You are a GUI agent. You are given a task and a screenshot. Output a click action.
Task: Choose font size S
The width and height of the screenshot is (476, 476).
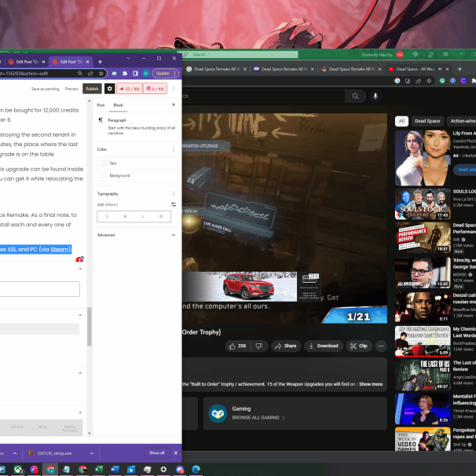107,217
